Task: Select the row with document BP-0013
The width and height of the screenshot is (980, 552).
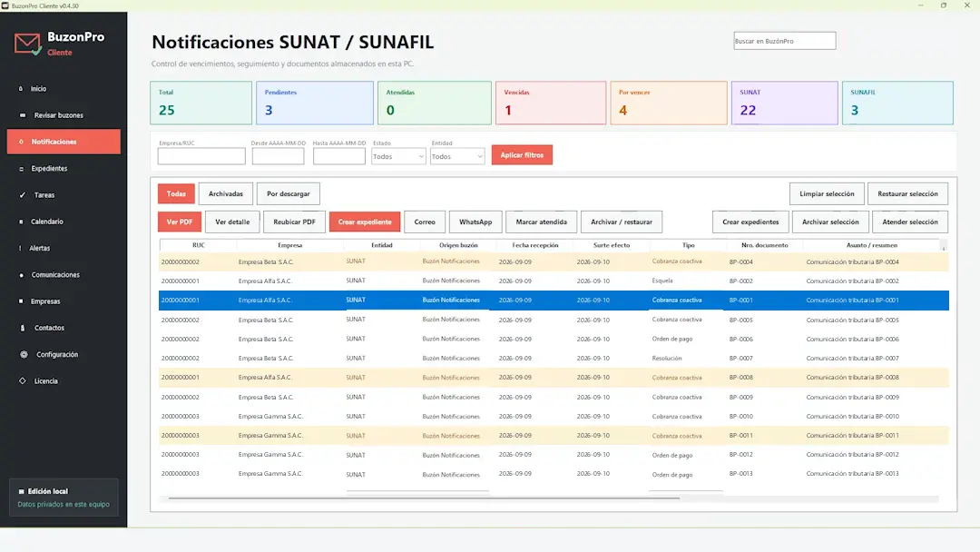Action: [554, 474]
